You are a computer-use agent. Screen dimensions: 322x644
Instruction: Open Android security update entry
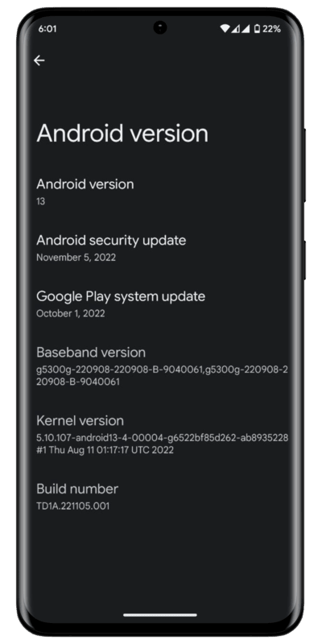click(161, 248)
